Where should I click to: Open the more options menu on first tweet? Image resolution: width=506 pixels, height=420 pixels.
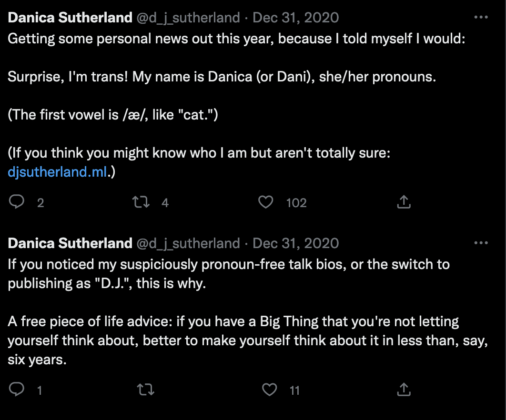click(x=481, y=18)
